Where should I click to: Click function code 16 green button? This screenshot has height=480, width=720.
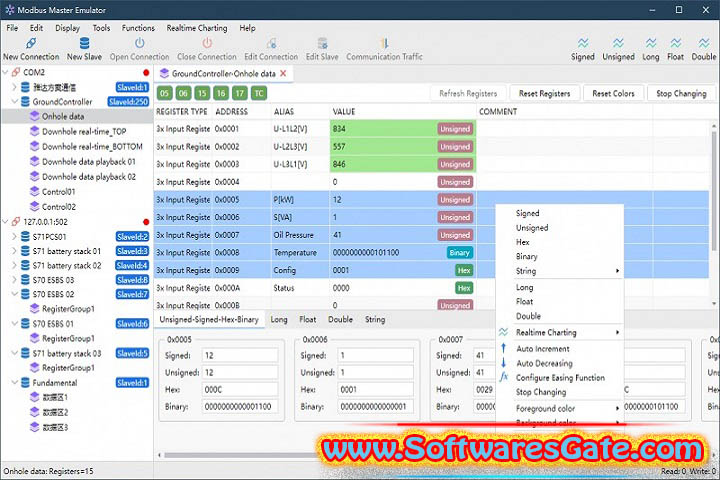[x=221, y=93]
